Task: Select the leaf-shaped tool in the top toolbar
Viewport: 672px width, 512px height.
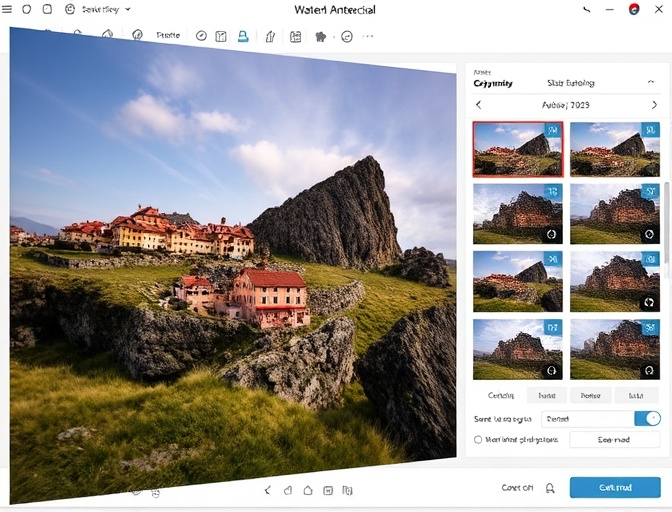Action: click(137, 35)
